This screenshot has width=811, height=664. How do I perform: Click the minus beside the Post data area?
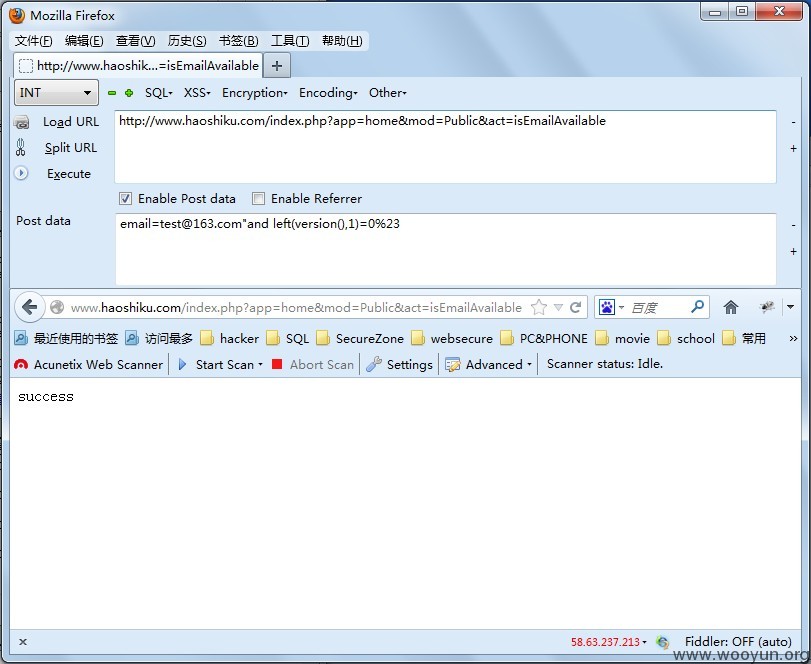click(793, 225)
